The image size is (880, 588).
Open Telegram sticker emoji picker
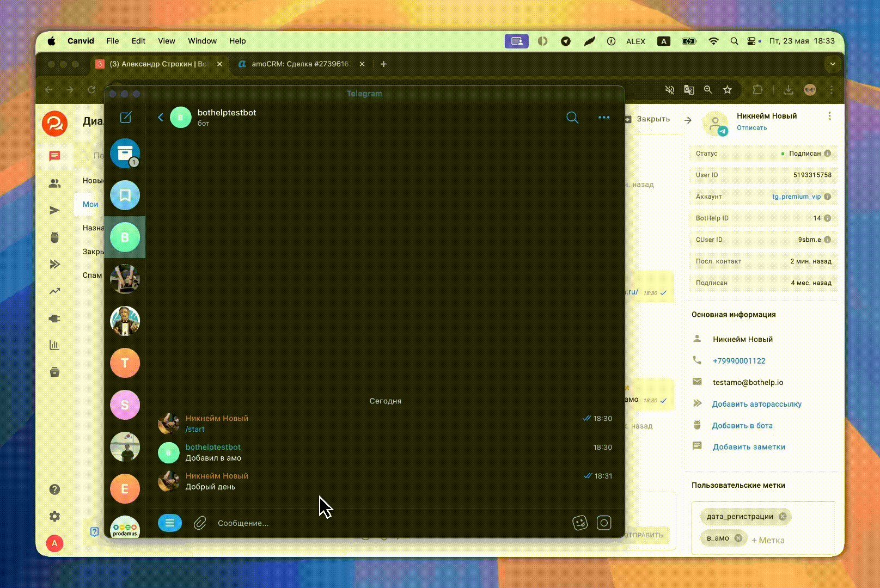point(580,523)
